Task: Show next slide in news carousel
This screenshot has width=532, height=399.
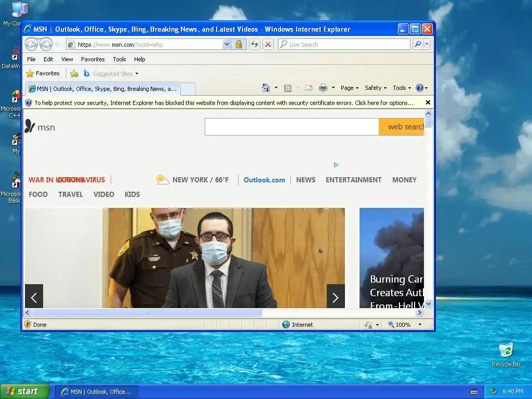Action: point(336,296)
